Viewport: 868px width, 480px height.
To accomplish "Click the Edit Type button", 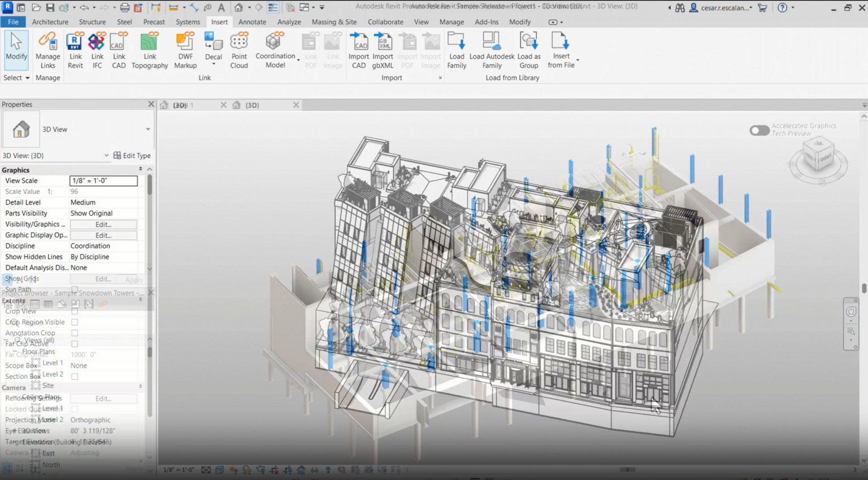I will pos(133,155).
